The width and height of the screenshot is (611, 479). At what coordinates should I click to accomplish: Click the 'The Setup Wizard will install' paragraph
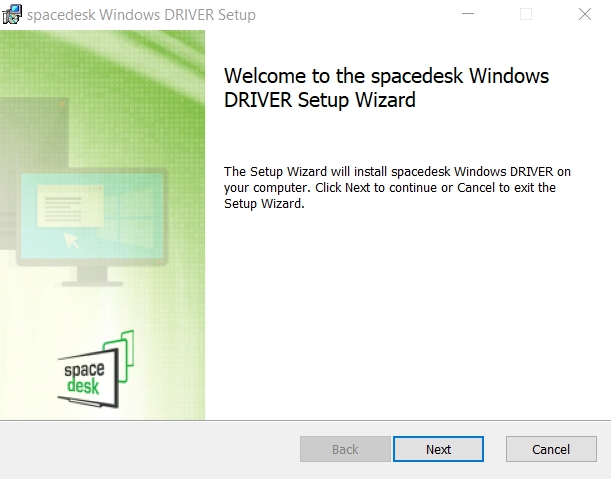[397, 187]
